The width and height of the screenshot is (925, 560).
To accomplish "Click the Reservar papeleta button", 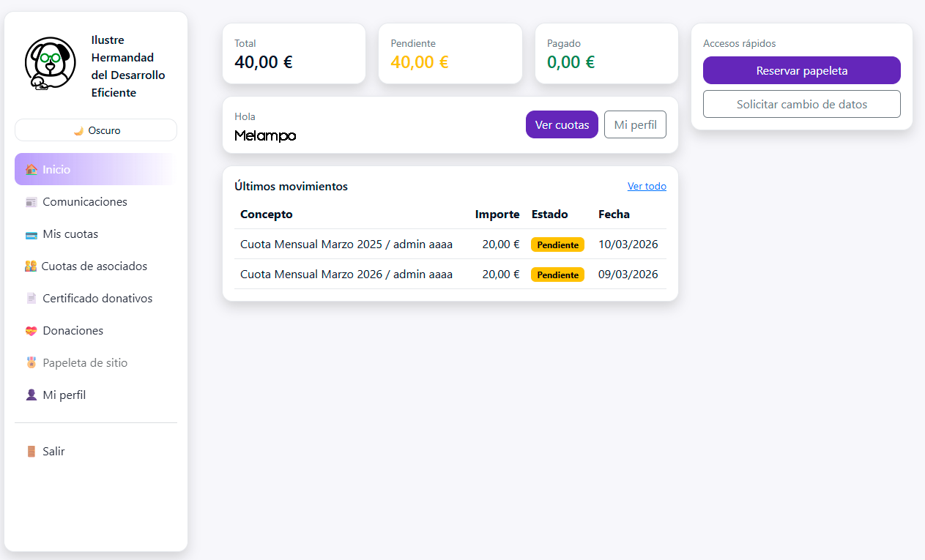I will pos(802,70).
